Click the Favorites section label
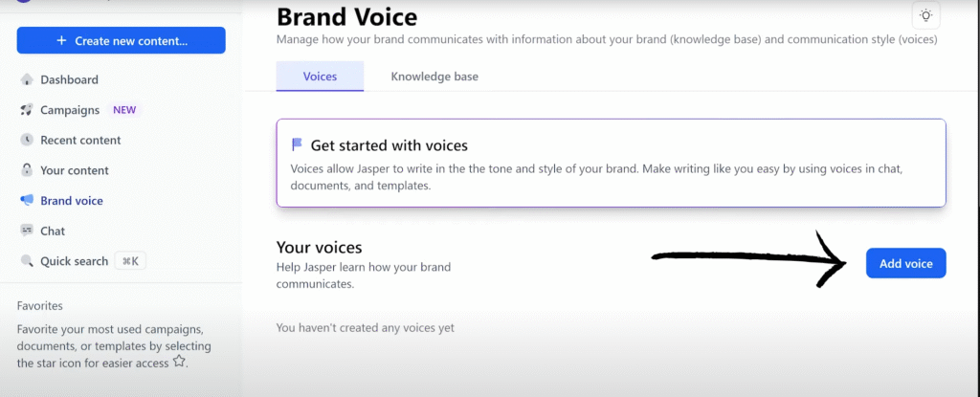The image size is (980, 397). coord(39,306)
